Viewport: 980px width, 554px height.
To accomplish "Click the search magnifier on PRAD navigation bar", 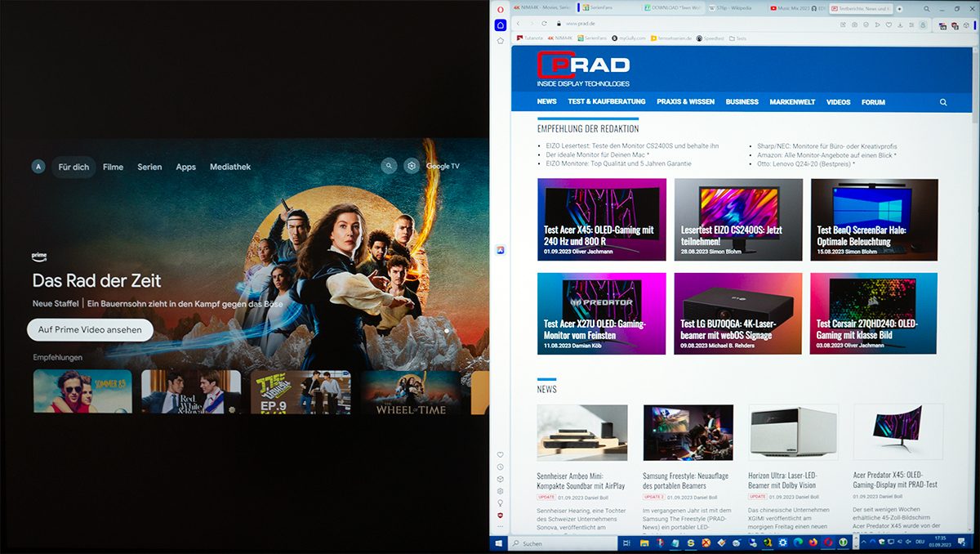I will click(943, 102).
